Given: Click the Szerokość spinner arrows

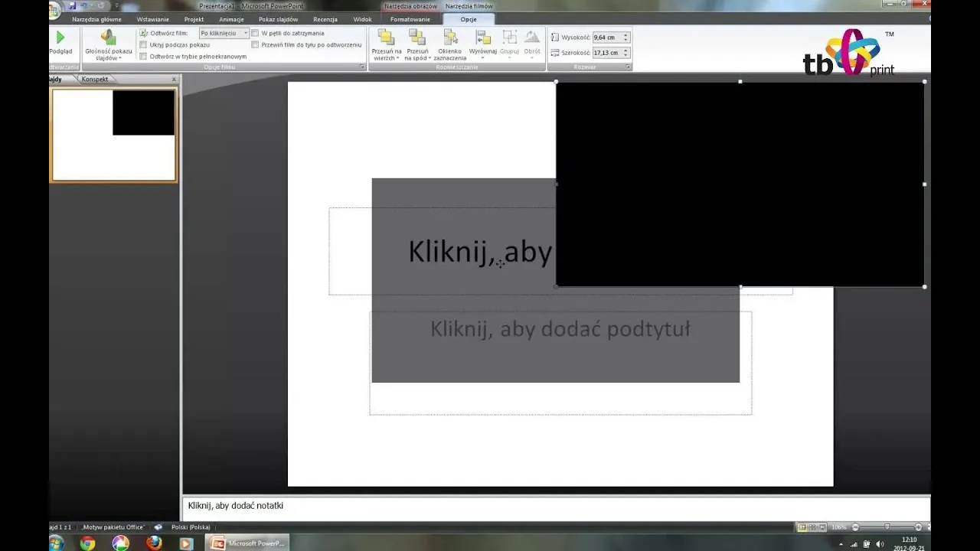Looking at the screenshot, I should pyautogui.click(x=626, y=53).
